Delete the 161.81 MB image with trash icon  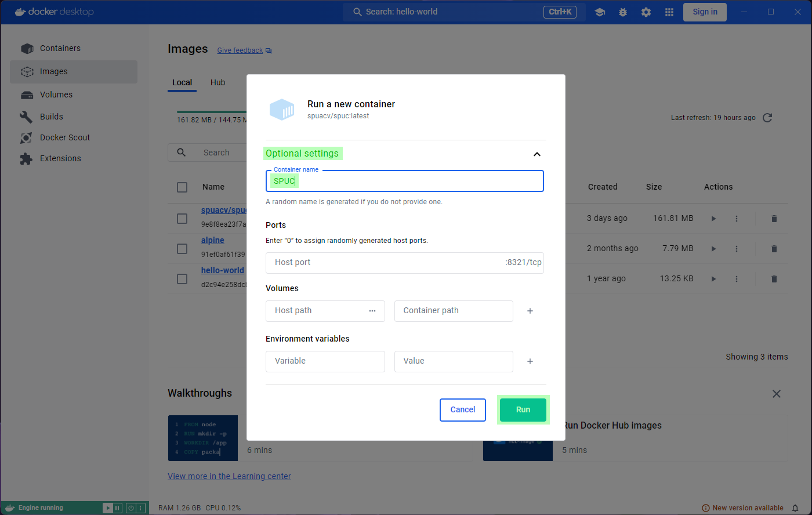click(x=774, y=219)
